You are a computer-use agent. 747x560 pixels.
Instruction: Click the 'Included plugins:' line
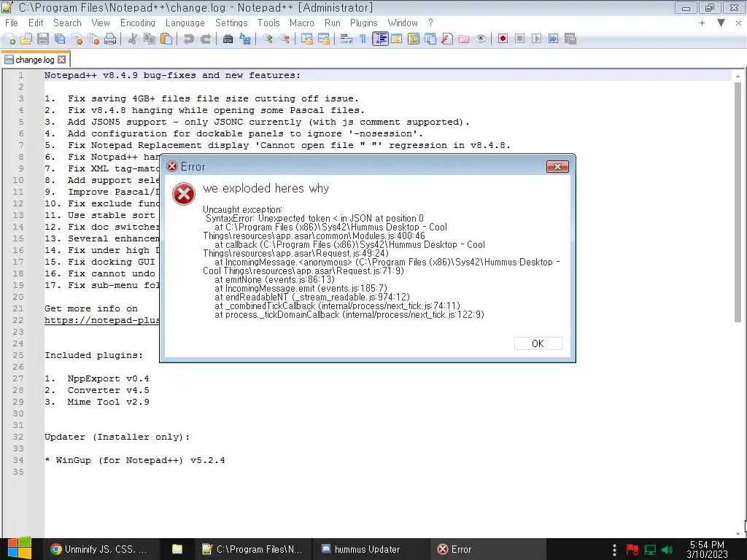(93, 355)
